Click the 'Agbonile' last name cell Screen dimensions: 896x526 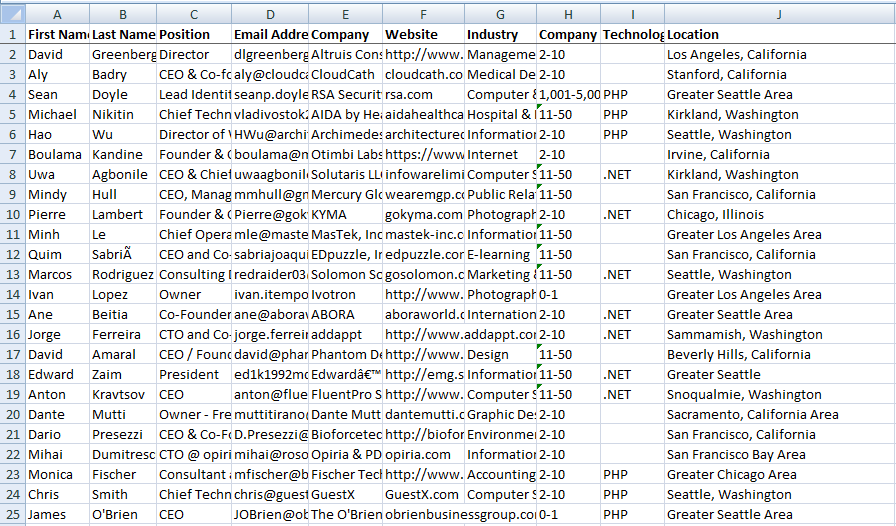pyautogui.click(x=123, y=174)
